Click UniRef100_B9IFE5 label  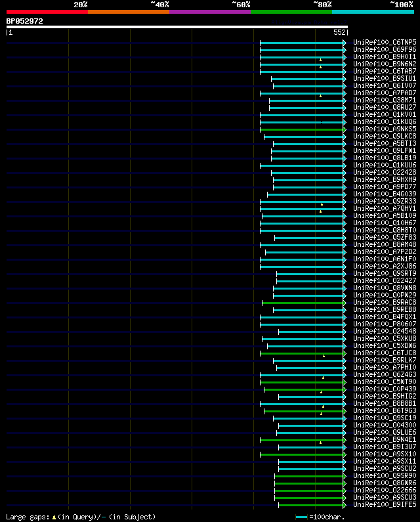pyautogui.click(x=385, y=505)
